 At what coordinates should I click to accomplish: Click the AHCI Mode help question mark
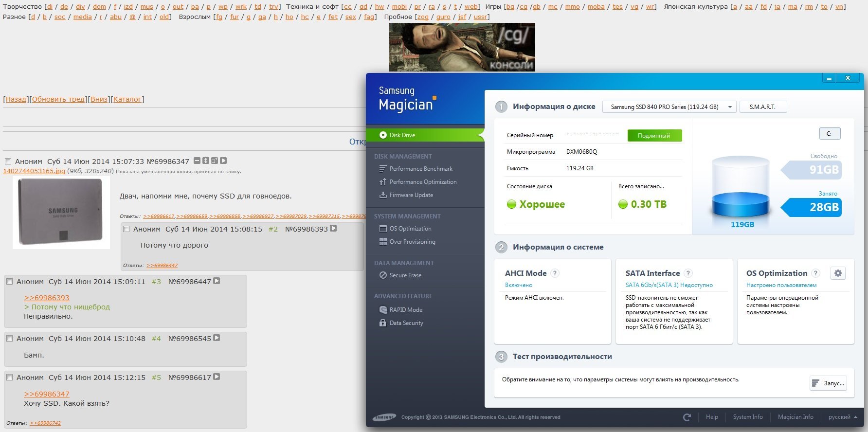(555, 273)
